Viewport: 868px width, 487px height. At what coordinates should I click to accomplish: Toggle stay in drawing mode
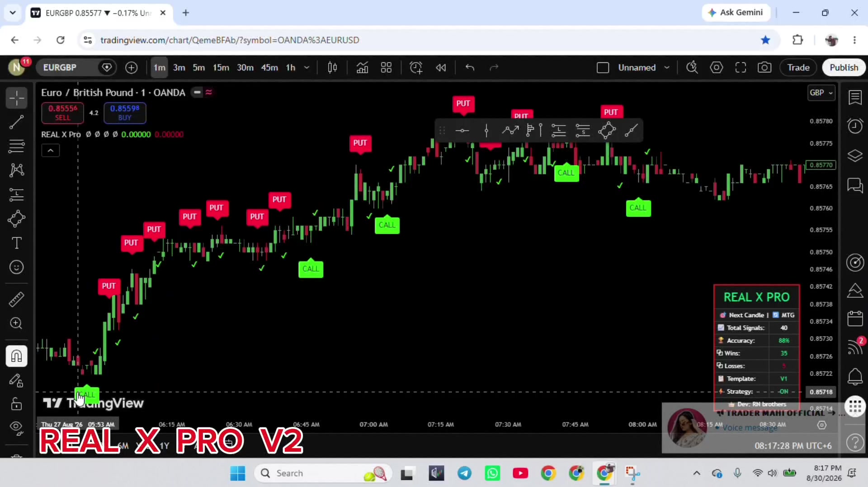tap(17, 380)
